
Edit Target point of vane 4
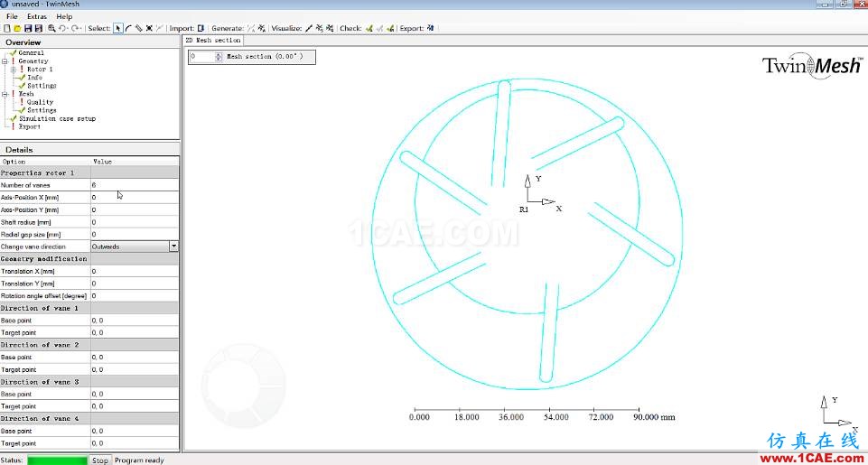tap(135, 442)
